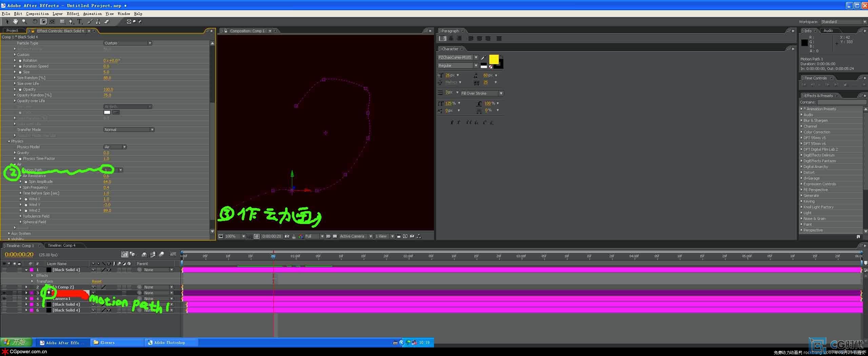This screenshot has width=868, height=356.
Task: Toggle video switch for layer 1 Black Solid 4
Action: (4, 270)
